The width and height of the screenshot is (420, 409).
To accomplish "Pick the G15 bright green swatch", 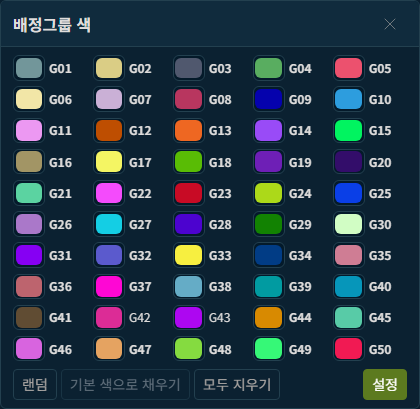I will 349,130.
